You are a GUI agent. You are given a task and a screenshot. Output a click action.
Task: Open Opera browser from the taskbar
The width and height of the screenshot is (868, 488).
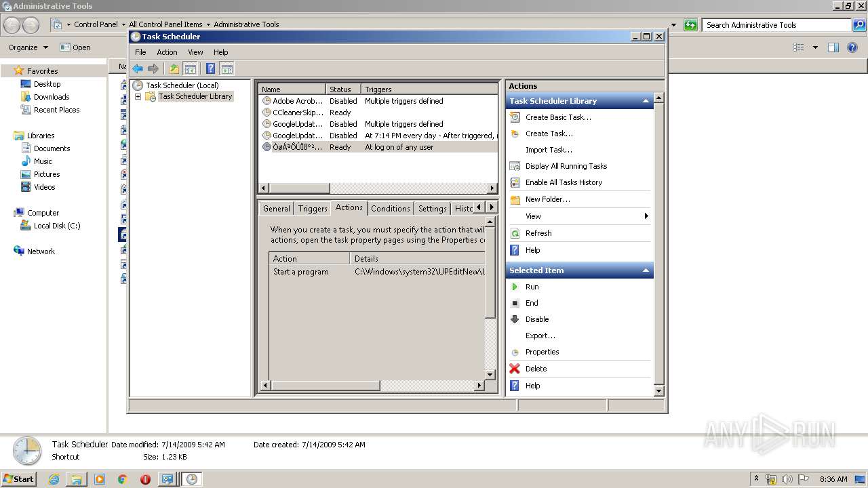[x=145, y=479]
